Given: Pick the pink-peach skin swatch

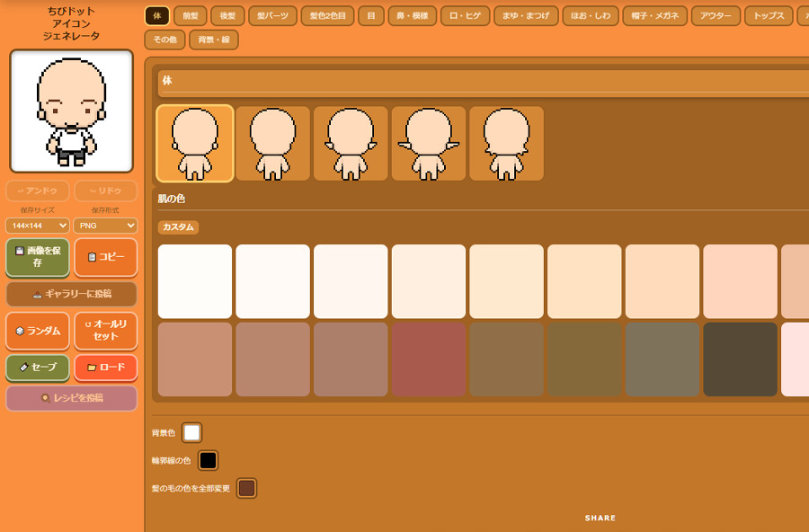Looking at the screenshot, I should tap(740, 281).
